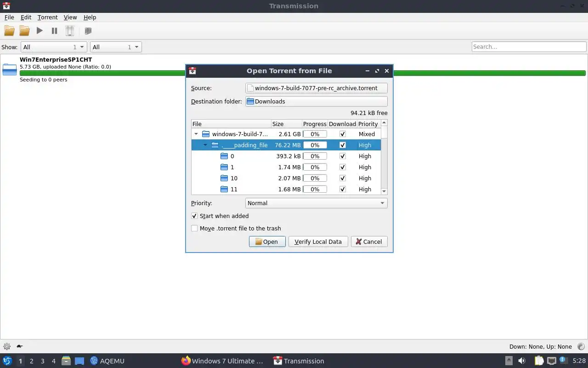
Task: Click the show desktop taskbar icon
Action: click(79, 361)
